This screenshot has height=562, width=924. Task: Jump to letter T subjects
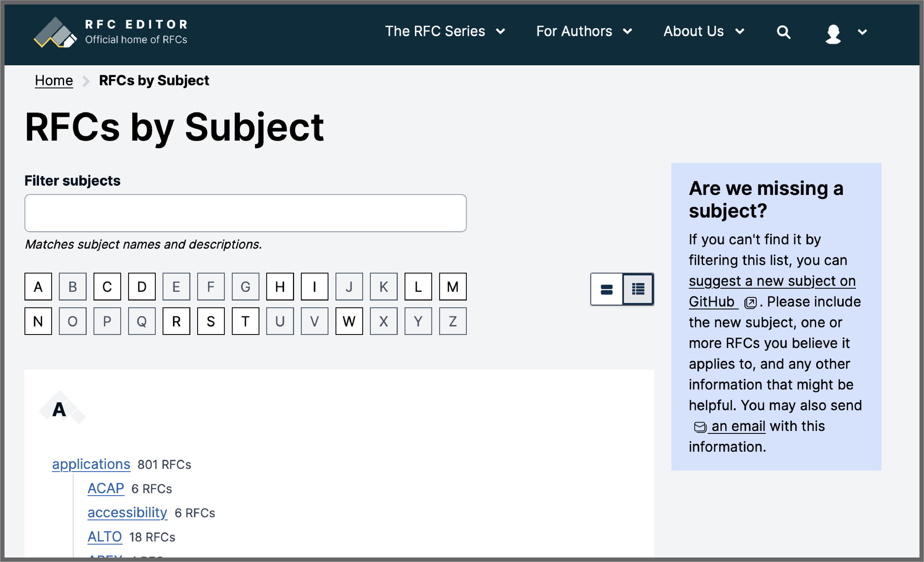[x=246, y=321]
